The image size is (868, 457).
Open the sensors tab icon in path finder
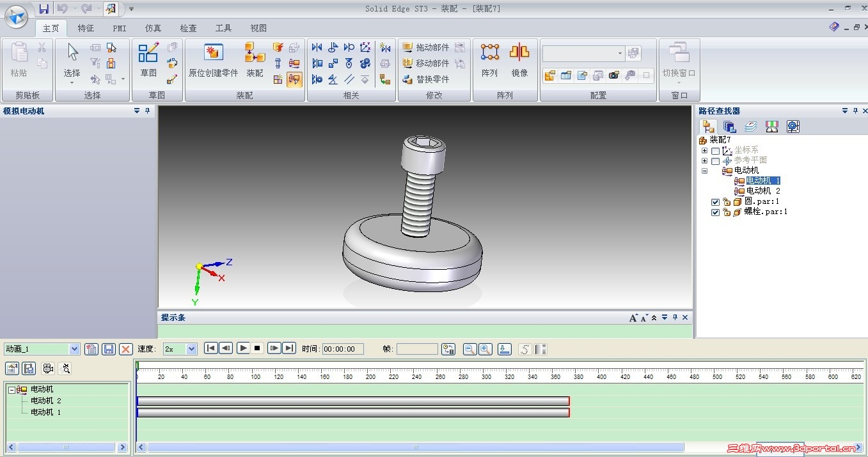tap(772, 127)
